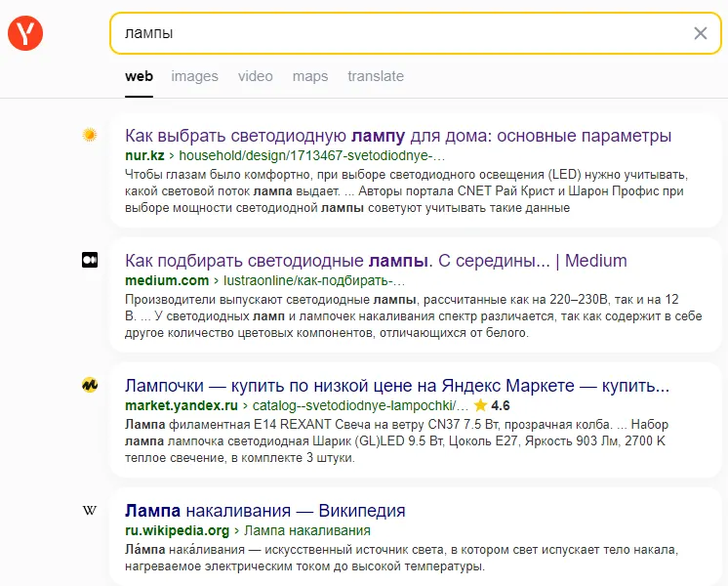Click the nur.kz sun favicon
728x586 pixels.
tap(90, 136)
